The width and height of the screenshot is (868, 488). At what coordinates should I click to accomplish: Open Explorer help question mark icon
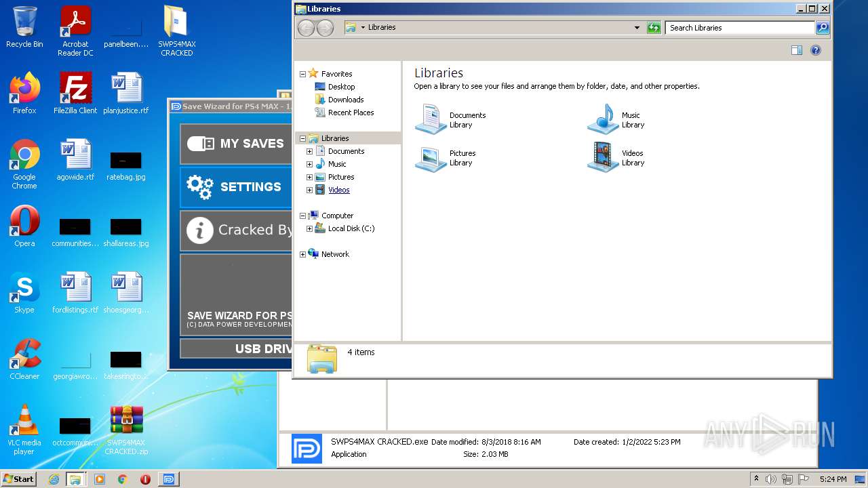click(x=816, y=50)
